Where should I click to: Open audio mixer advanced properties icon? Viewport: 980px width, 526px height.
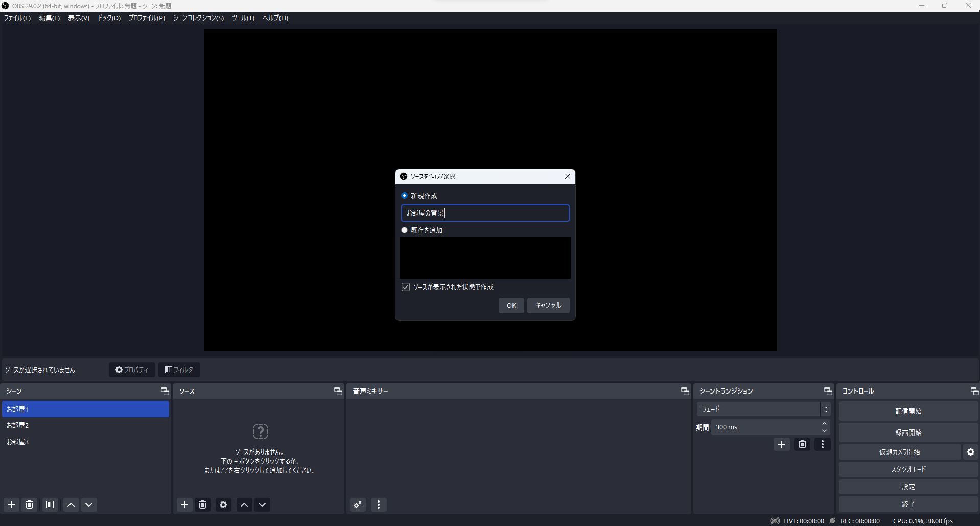(358, 505)
